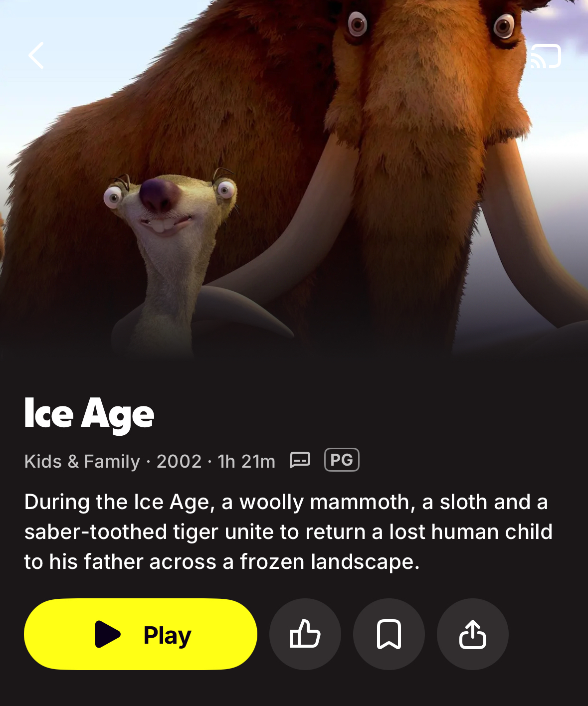Open the Cast to device icon
The image size is (588, 706).
[x=546, y=56]
